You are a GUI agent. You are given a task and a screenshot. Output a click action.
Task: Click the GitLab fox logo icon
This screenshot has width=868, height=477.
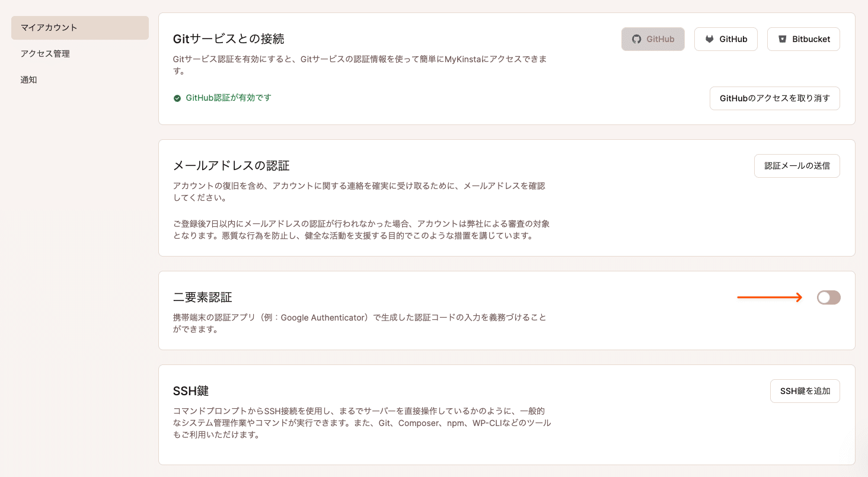[x=709, y=39]
